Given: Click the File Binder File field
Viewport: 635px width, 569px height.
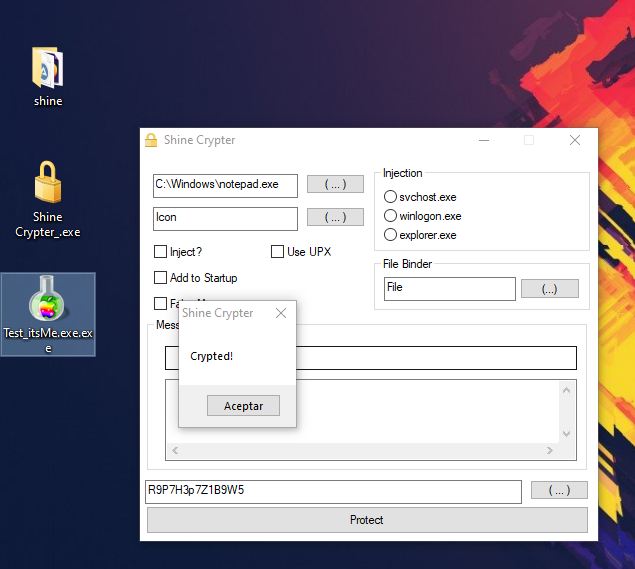Looking at the screenshot, I should pyautogui.click(x=450, y=289).
